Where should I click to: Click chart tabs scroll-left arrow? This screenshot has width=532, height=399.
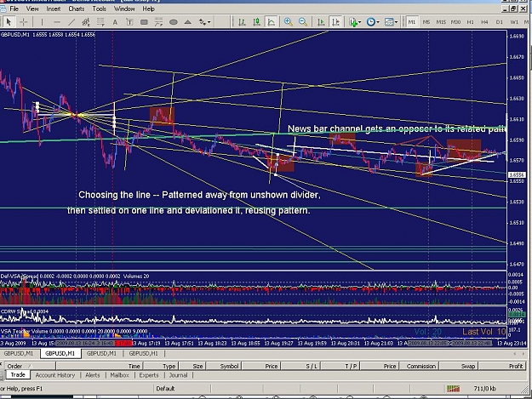515,354
